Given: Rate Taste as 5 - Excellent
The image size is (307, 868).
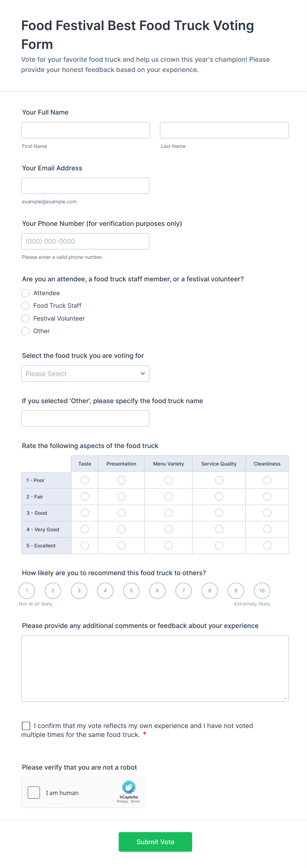Looking at the screenshot, I should pyautogui.click(x=85, y=545).
